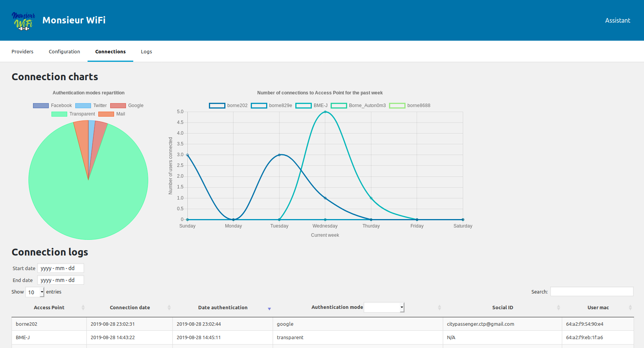644x348 pixels.
Task: Switch to the Providers tab
Action: coord(22,52)
